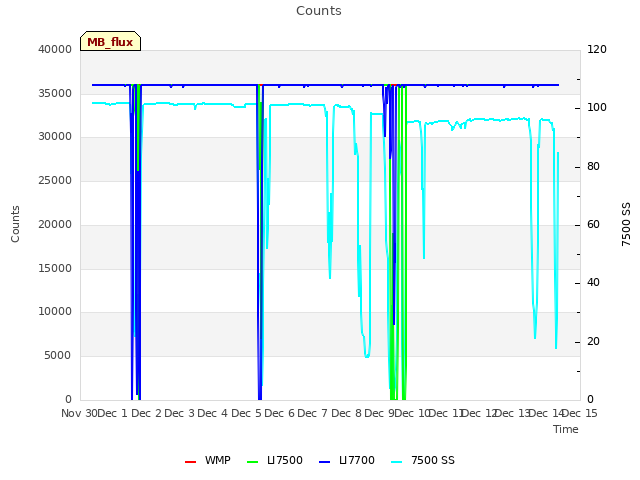Click the 20000 y-axis tick label
640x480 pixels.
55,224
